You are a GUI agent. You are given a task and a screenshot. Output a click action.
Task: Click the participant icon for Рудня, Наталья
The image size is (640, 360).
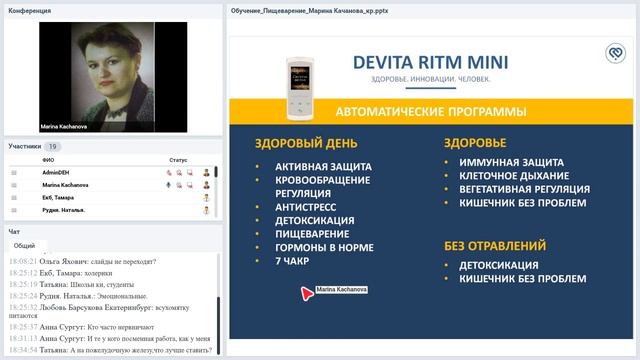tap(207, 210)
